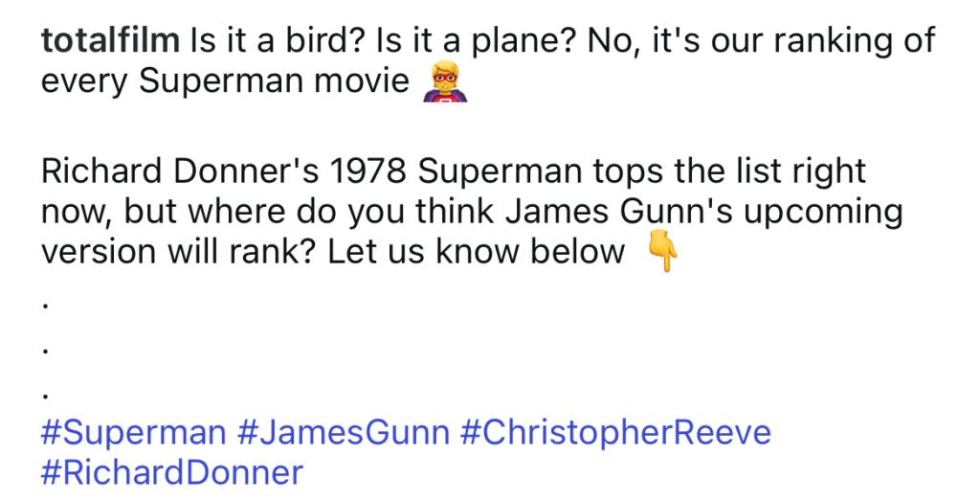Click the 'every Superman movie' text
This screenshot has width=980, height=501.
coord(225,81)
